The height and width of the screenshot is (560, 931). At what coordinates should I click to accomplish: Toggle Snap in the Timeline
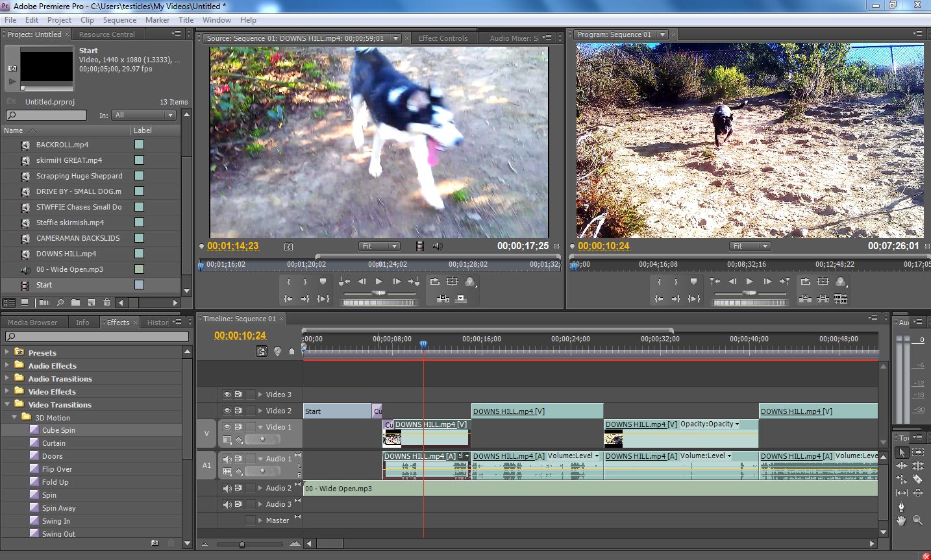tap(262, 351)
